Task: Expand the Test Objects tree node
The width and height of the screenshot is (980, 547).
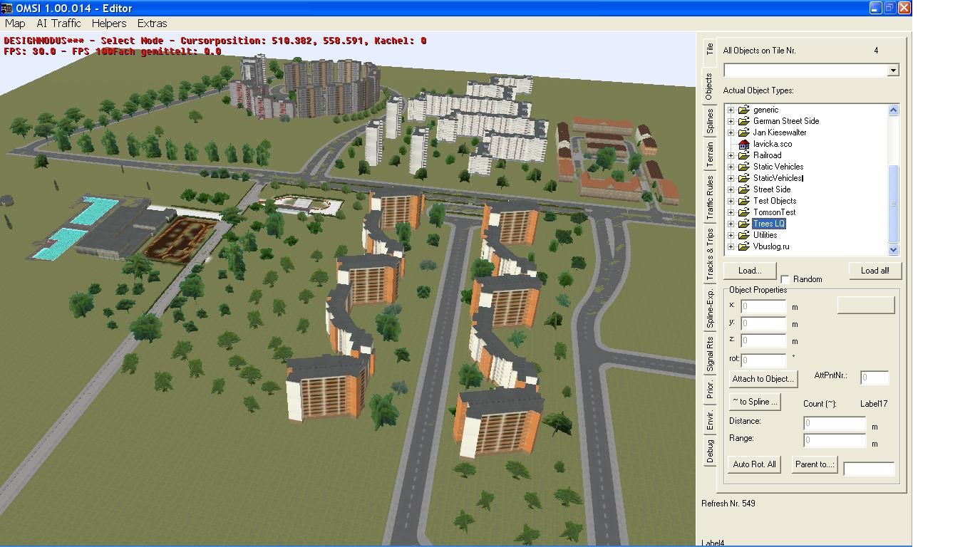Action: 731,201
